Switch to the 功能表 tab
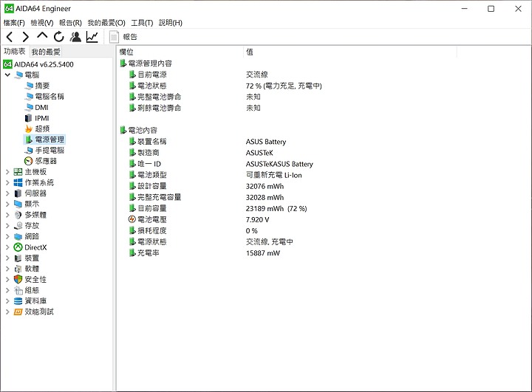Image resolution: width=532 pixels, height=392 pixels. tap(15, 51)
